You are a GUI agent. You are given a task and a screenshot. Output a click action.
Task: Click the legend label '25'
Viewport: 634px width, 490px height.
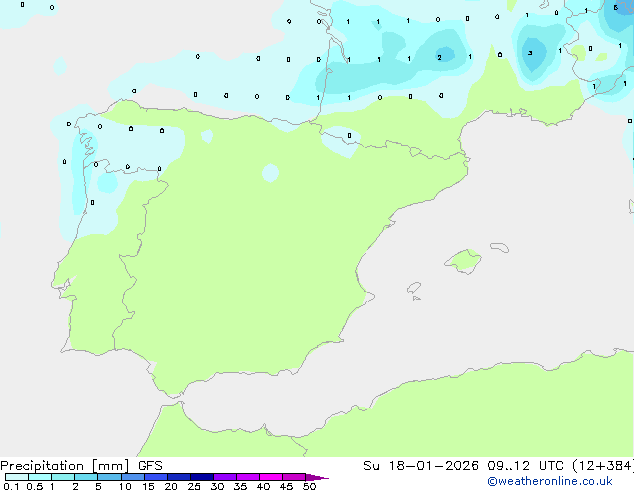pyautogui.click(x=194, y=486)
